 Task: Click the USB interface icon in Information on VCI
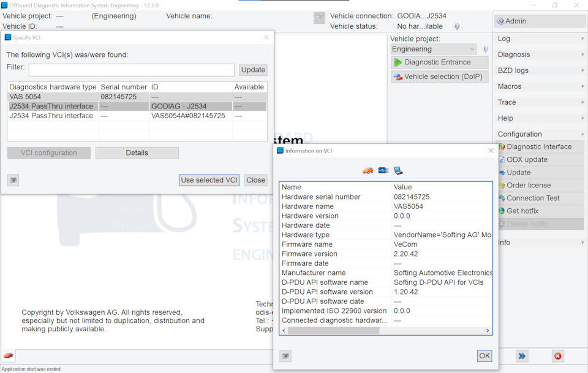pos(383,170)
